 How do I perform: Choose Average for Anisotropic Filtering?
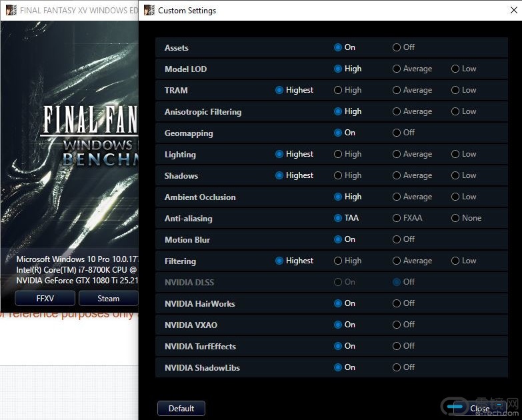pyautogui.click(x=397, y=111)
